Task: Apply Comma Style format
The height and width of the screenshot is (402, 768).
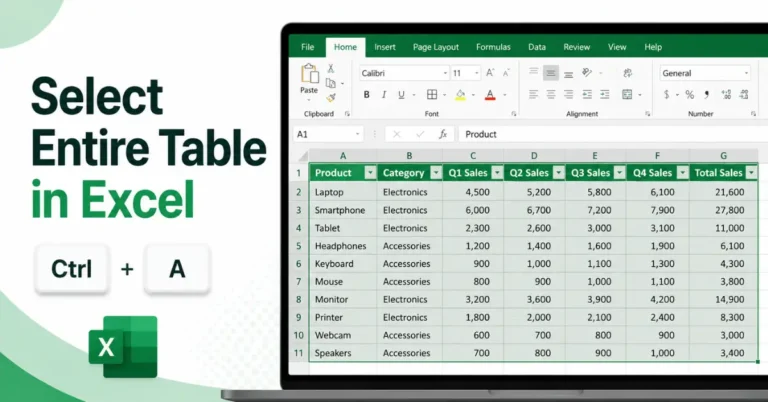Action: pyautogui.click(x=707, y=95)
